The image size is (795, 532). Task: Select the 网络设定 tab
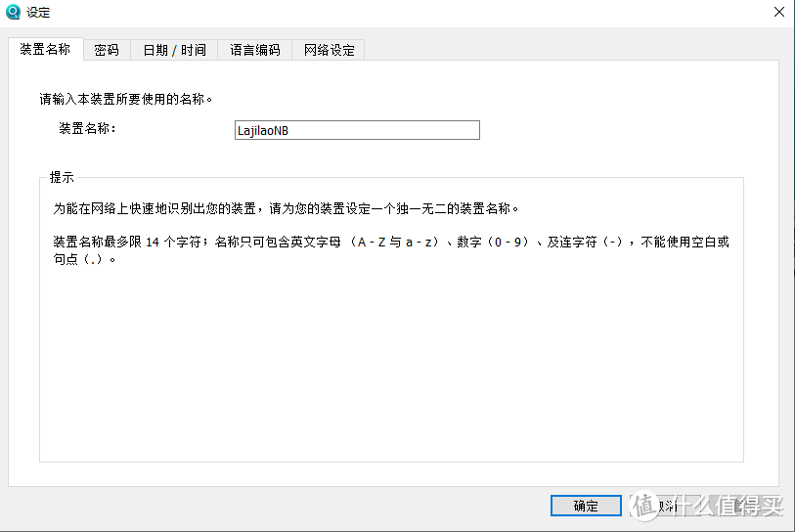click(329, 50)
